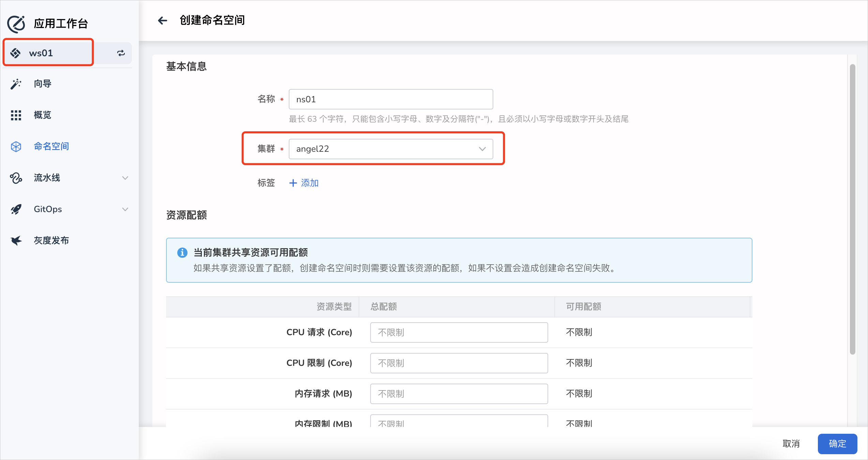Click the 不限制 available value for CPU 请求
This screenshot has height=460, width=868.
[x=579, y=332]
